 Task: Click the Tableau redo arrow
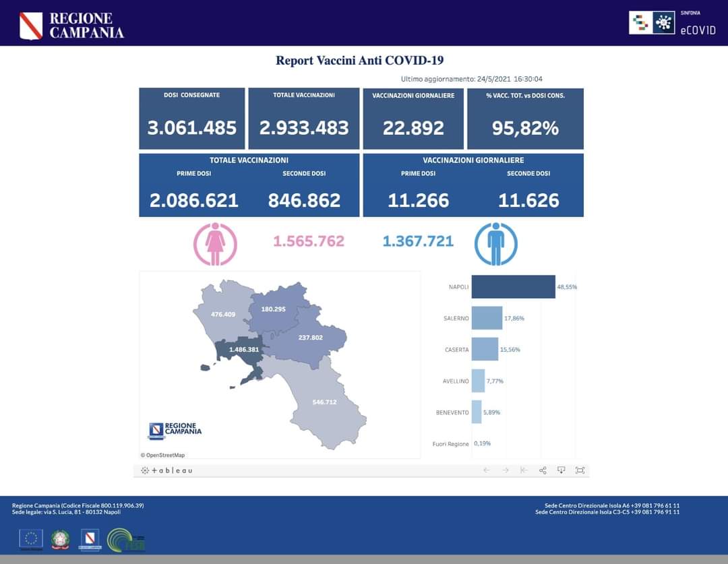pos(506,470)
